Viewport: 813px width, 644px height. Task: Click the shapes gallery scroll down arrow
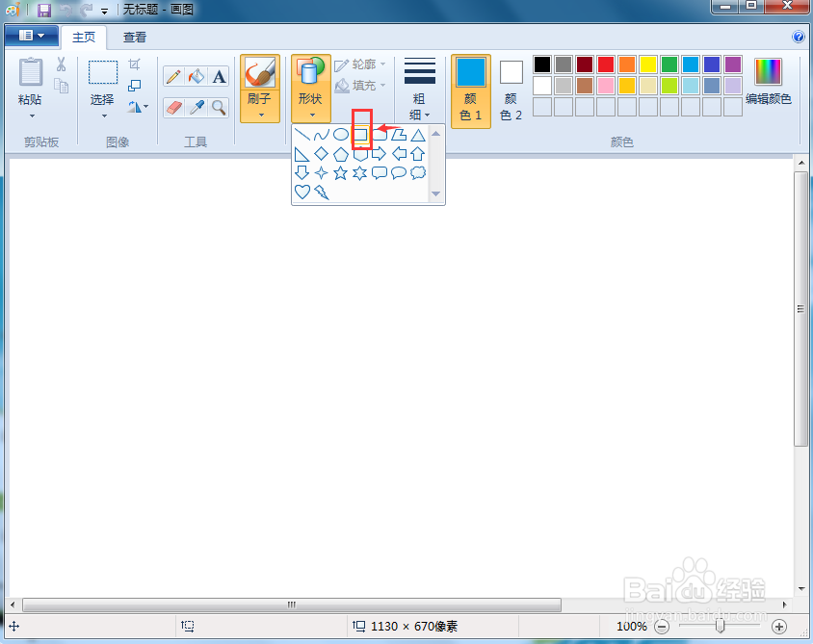tap(436, 193)
